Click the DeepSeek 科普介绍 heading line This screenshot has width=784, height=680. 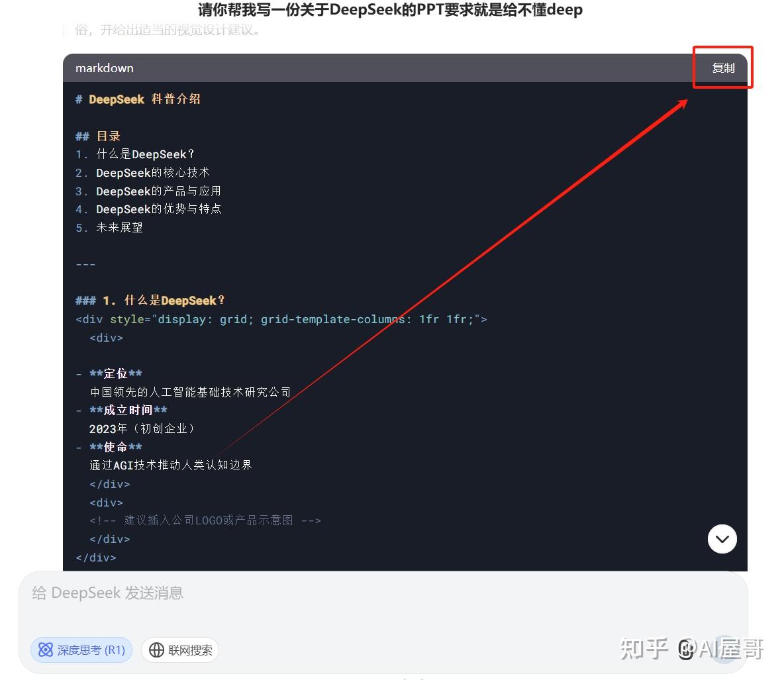tap(138, 99)
